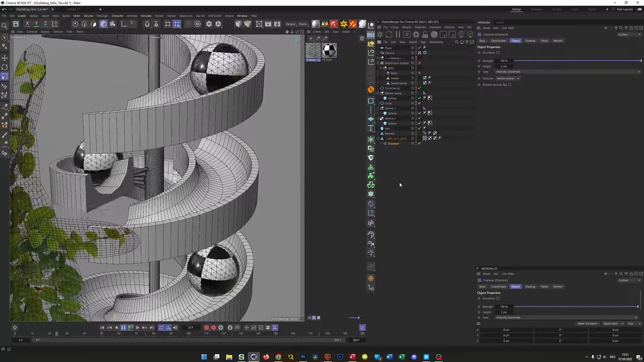Click the Octane Live Viewer send-to-render icon

point(380,34)
